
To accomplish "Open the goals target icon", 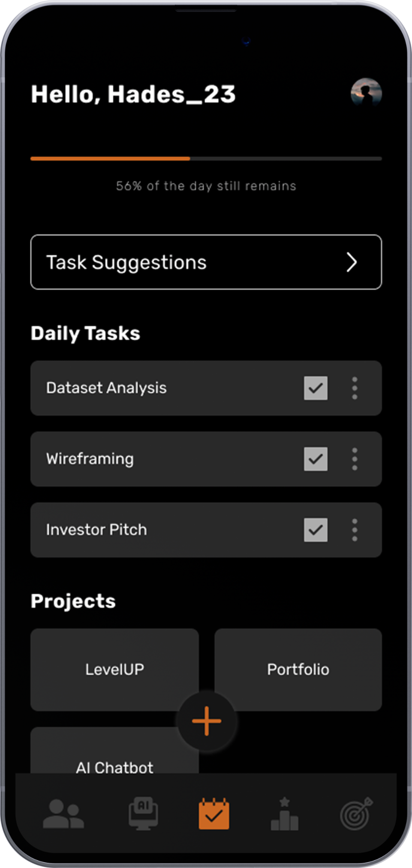I will 356,814.
